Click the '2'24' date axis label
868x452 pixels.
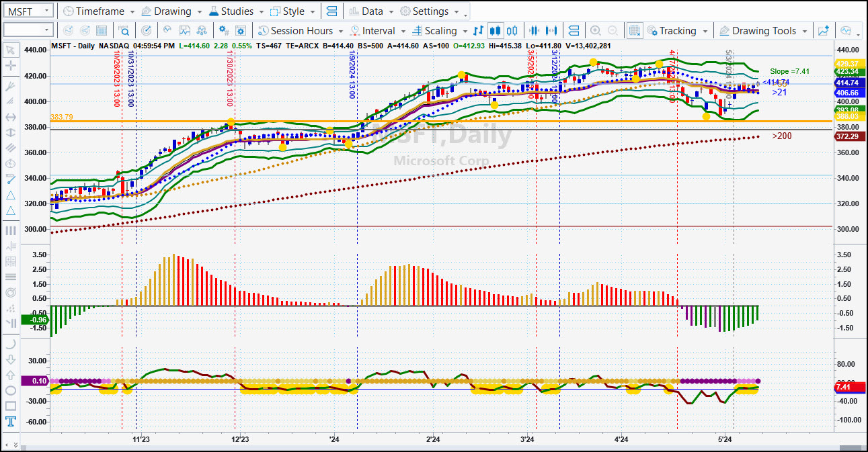pos(433,439)
